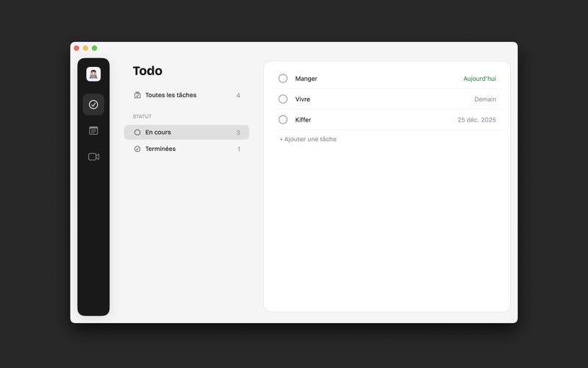Click count 4 next to Toutes les tâches

point(238,96)
